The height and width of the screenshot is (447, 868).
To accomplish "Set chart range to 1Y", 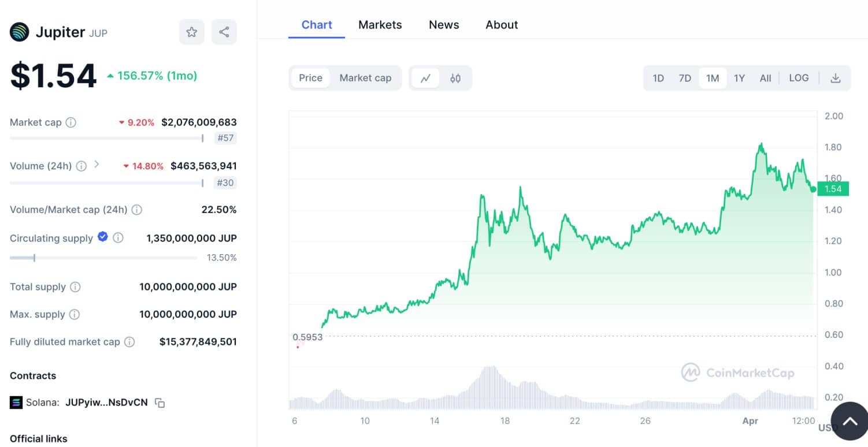I will coord(739,78).
